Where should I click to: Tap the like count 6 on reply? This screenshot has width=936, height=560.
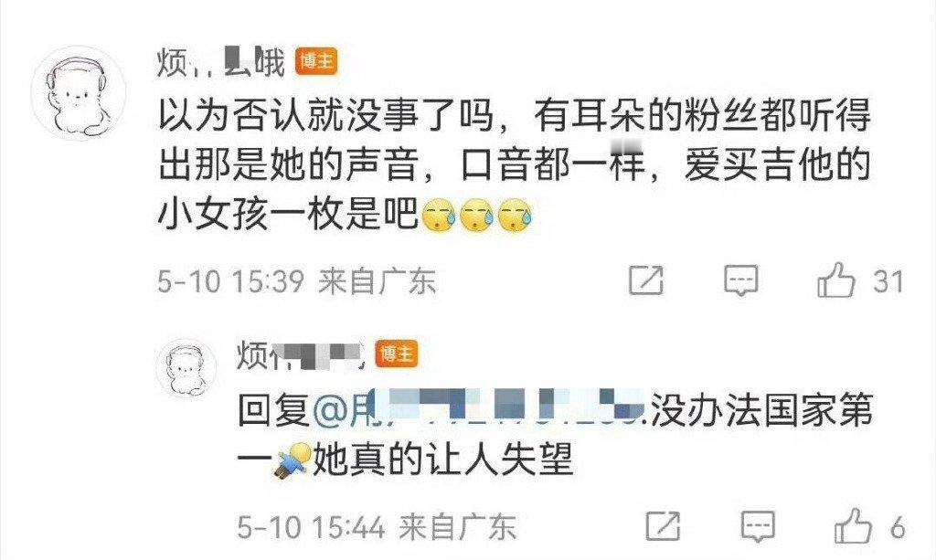[x=898, y=527]
